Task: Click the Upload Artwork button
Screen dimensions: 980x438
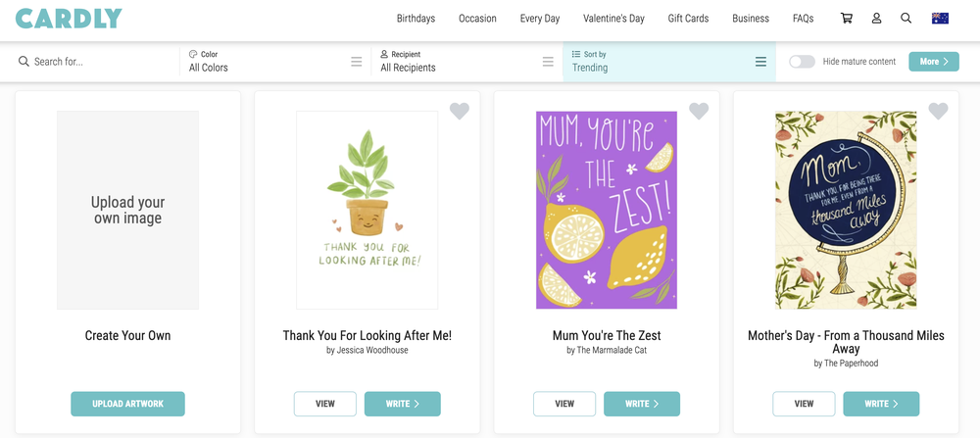Action: (127, 404)
